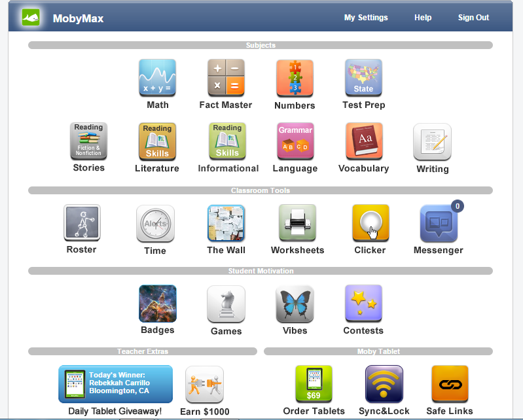
Task: Open Daily Tablet Giveaway winner banner
Action: (x=115, y=384)
